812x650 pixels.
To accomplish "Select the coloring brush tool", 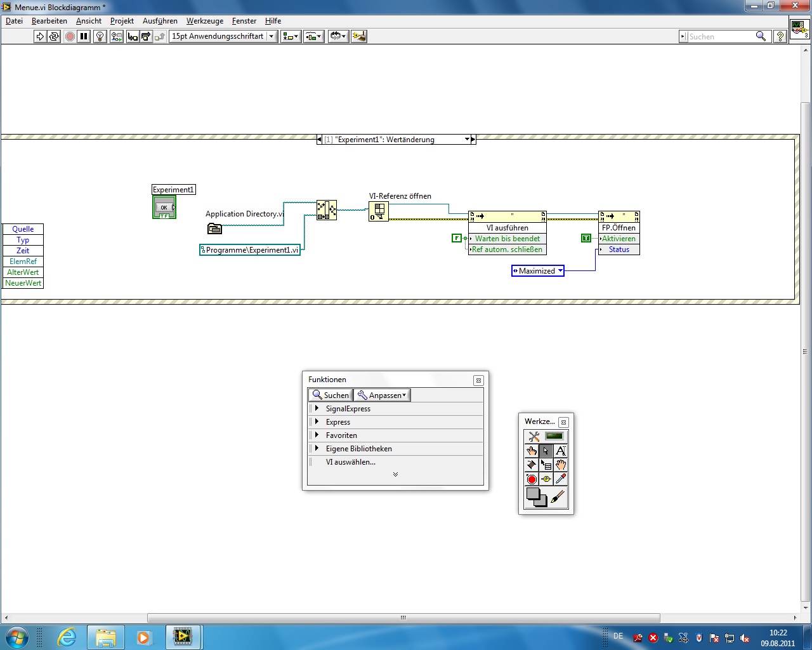I will (558, 497).
